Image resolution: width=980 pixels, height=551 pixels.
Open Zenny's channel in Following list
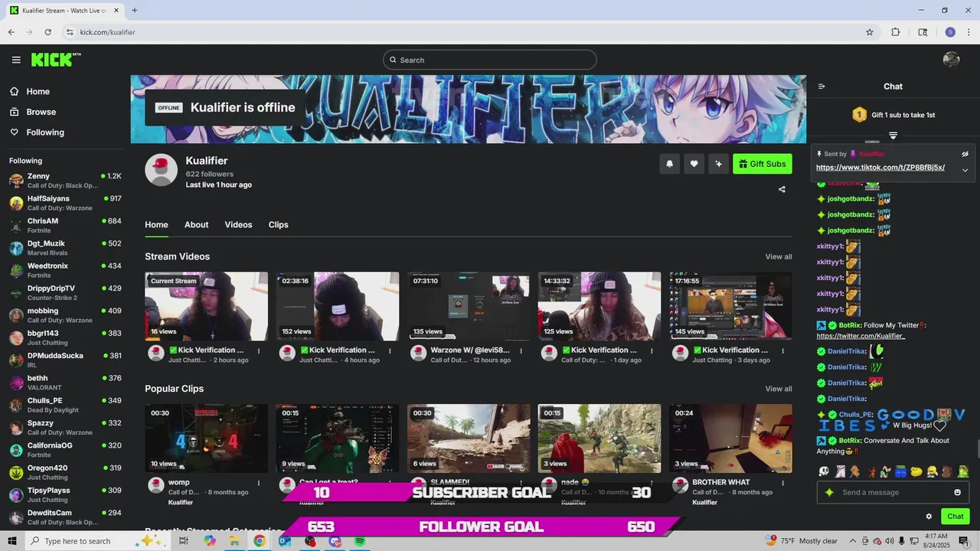65,181
